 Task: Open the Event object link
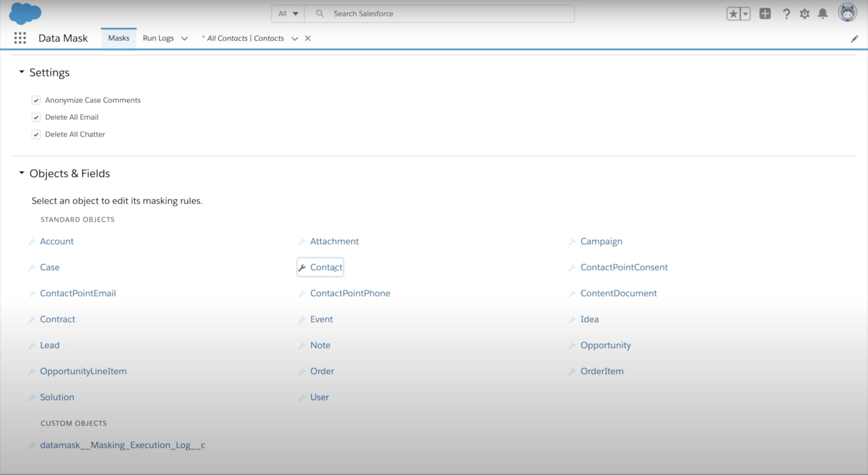321,319
